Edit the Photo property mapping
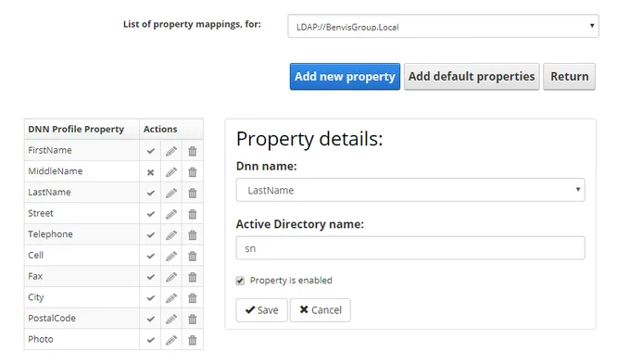This screenshot has height=364, width=630. point(171,340)
